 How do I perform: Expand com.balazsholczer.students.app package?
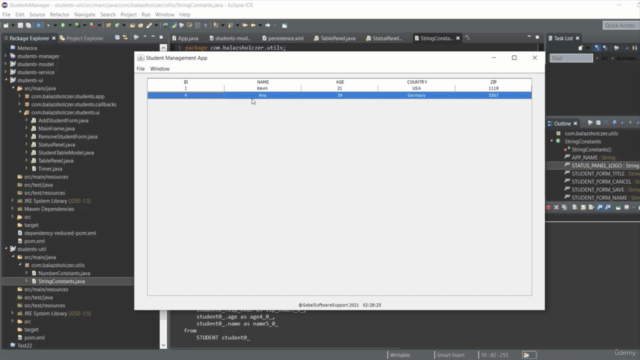pos(20,96)
